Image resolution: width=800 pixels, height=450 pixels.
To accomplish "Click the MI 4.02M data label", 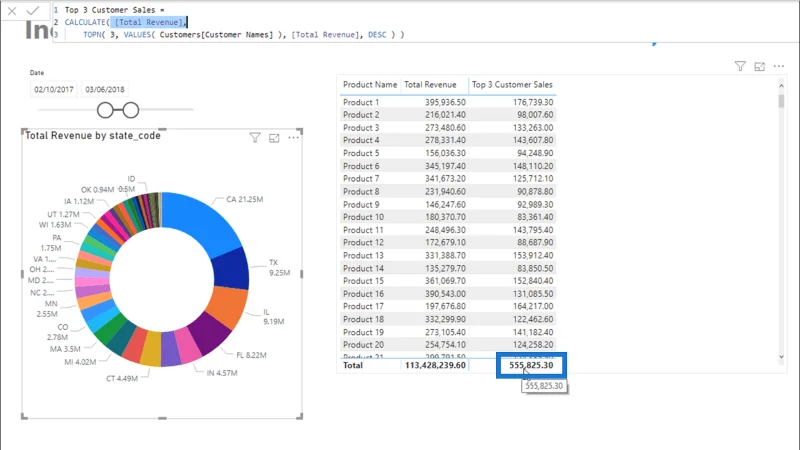I will 80,362.
